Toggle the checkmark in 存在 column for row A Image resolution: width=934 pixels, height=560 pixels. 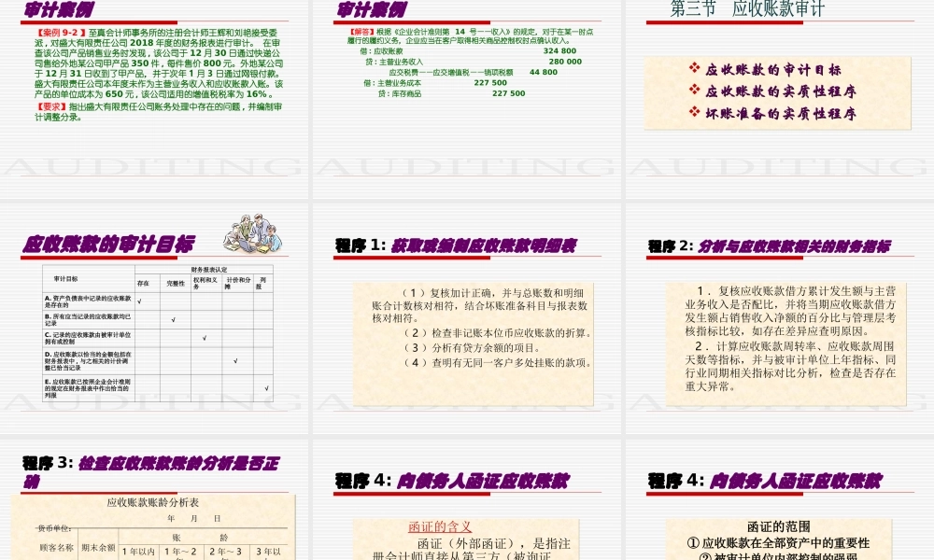(139, 301)
